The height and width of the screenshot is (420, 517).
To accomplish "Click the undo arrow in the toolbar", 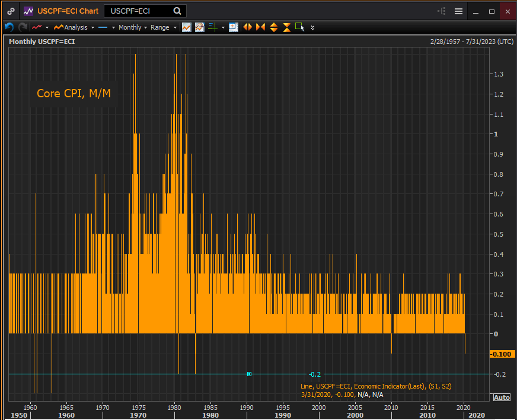I will (x=9, y=27).
